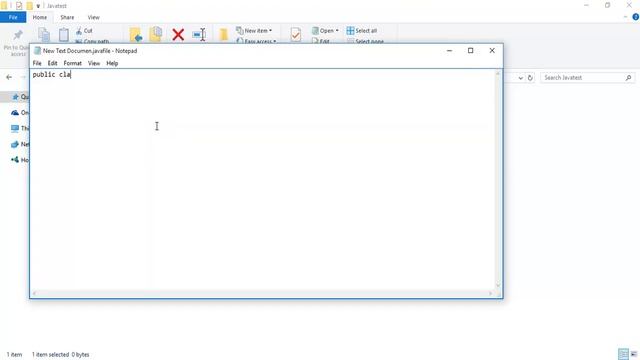Open the Customize Quick Access Toolbar arrow

(38, 6)
